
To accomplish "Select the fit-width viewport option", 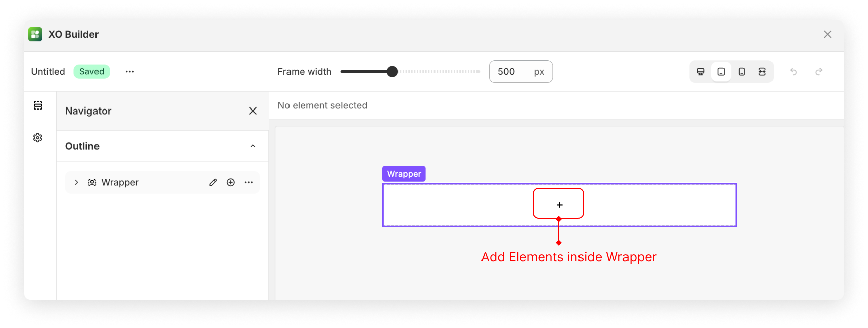I will point(762,72).
